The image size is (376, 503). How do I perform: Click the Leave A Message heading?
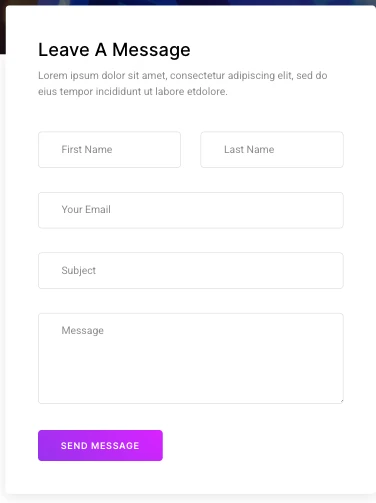click(x=114, y=50)
